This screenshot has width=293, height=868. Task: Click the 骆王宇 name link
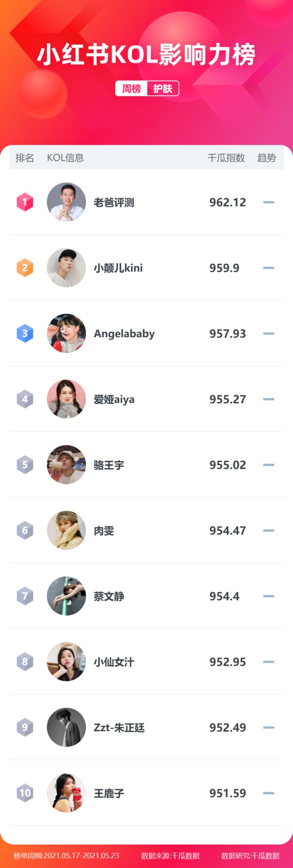click(x=109, y=465)
